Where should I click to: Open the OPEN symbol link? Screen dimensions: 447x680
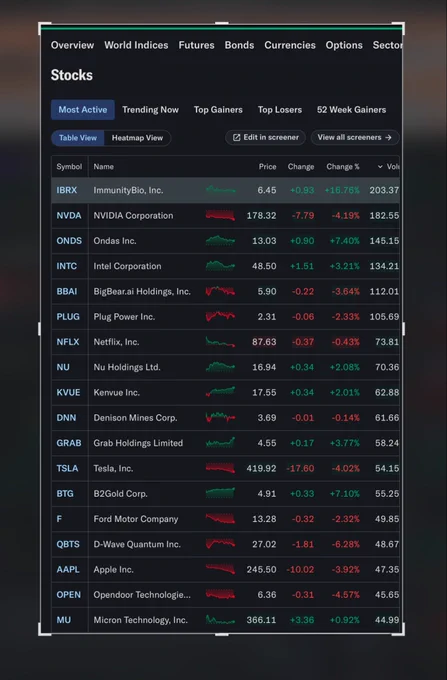click(69, 595)
